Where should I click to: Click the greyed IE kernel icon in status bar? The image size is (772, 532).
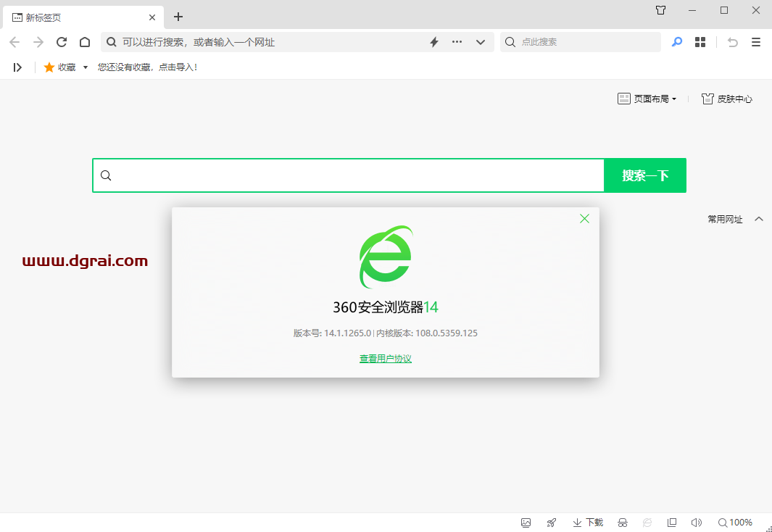647,523
